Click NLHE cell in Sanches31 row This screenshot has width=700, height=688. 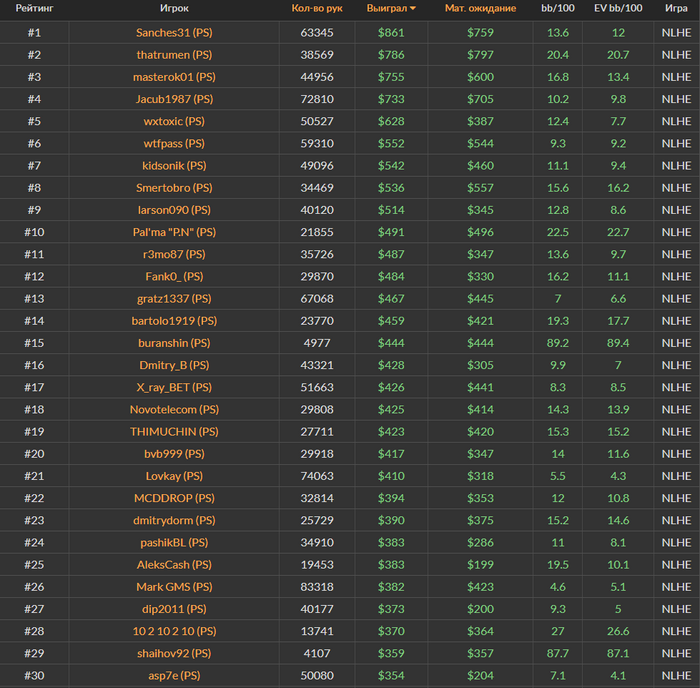tap(676, 33)
